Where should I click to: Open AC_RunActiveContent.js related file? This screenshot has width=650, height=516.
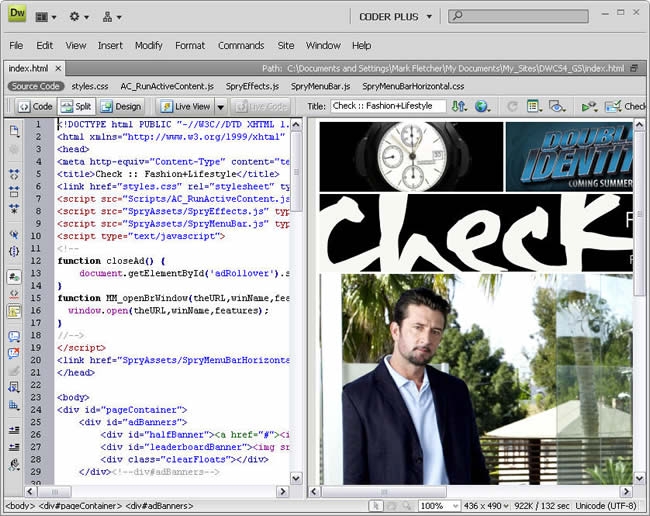(x=167, y=86)
